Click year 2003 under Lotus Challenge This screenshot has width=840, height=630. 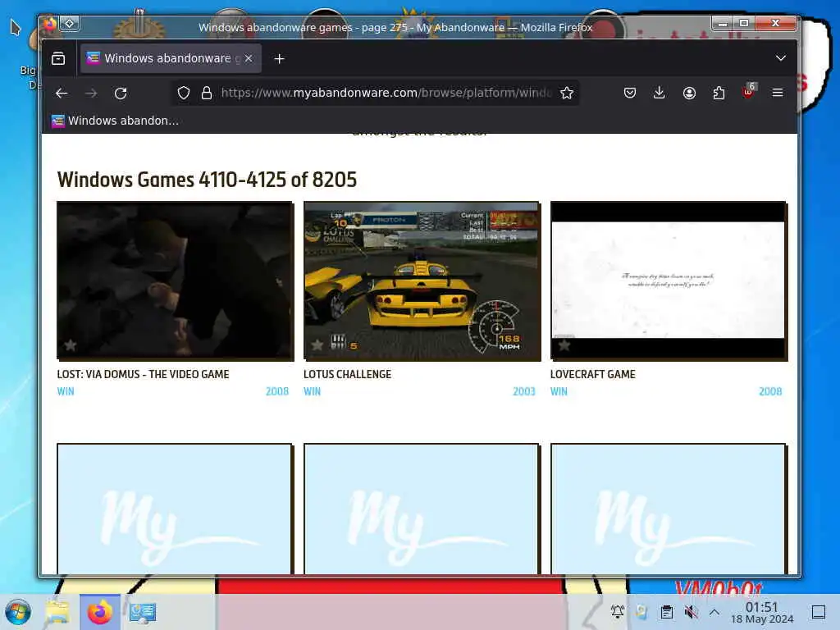(x=524, y=391)
